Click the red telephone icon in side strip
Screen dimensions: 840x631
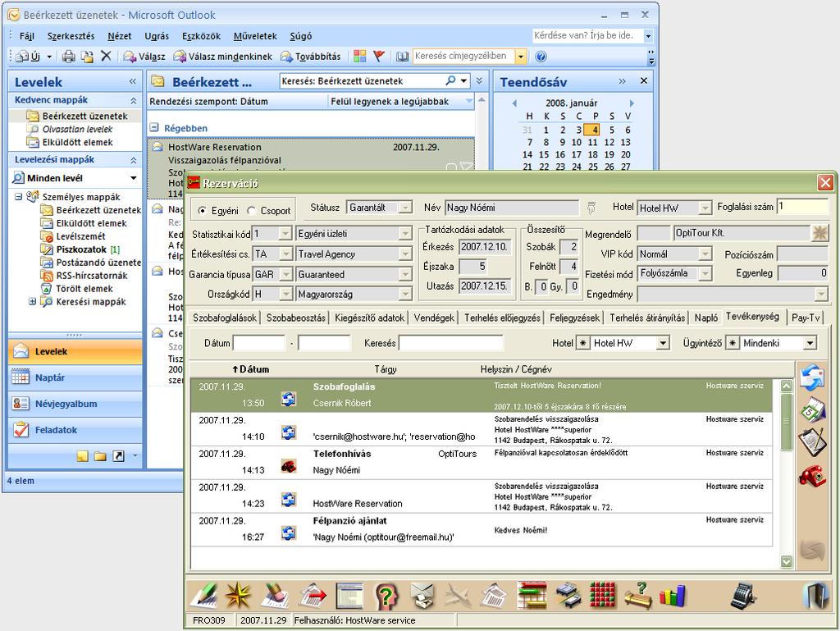point(813,475)
